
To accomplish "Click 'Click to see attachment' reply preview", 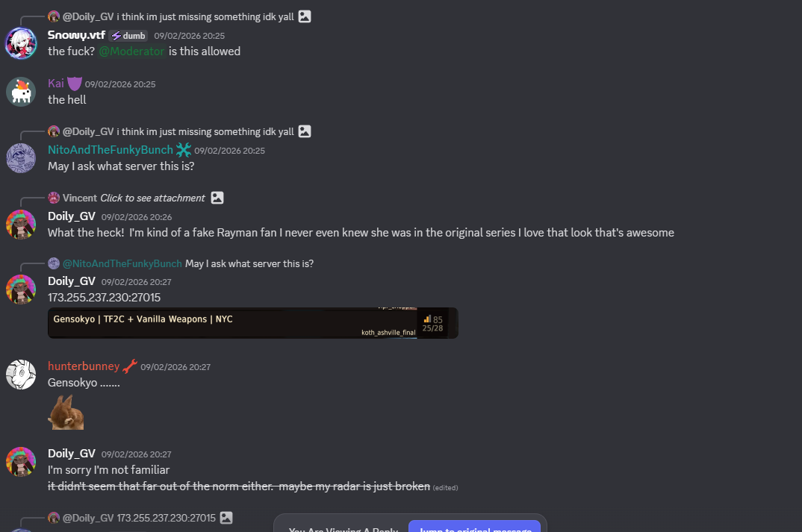I will [152, 198].
